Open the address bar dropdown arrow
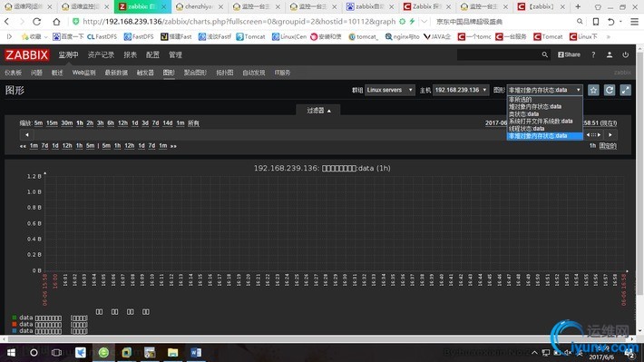Image resolution: width=644 pixels, height=362 pixels. [424, 22]
